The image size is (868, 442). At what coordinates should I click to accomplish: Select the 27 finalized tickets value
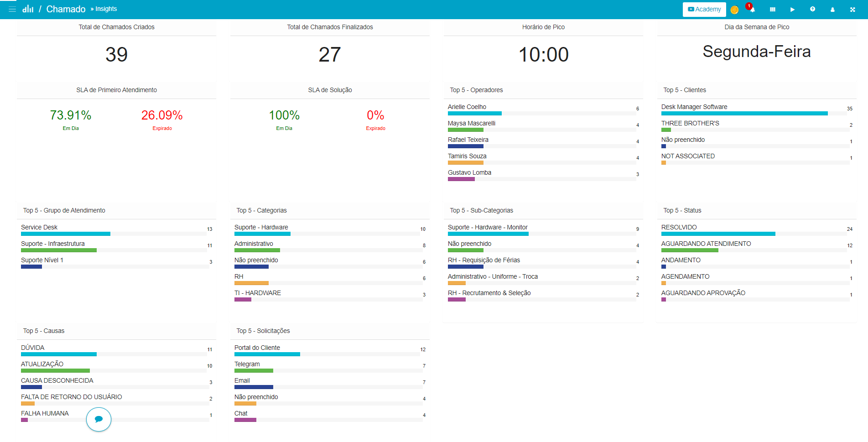click(x=330, y=54)
